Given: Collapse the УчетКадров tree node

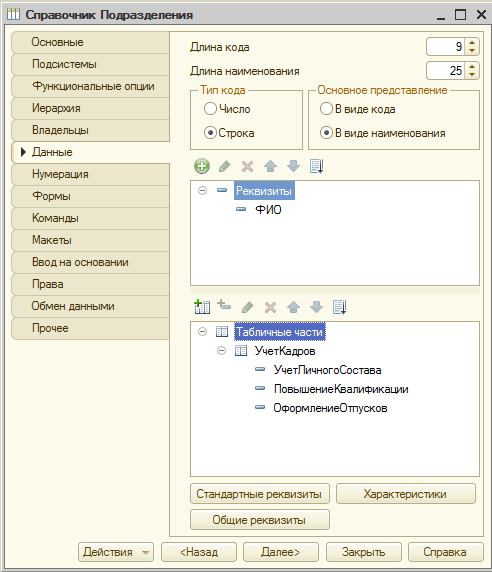Looking at the screenshot, I should pos(221,351).
